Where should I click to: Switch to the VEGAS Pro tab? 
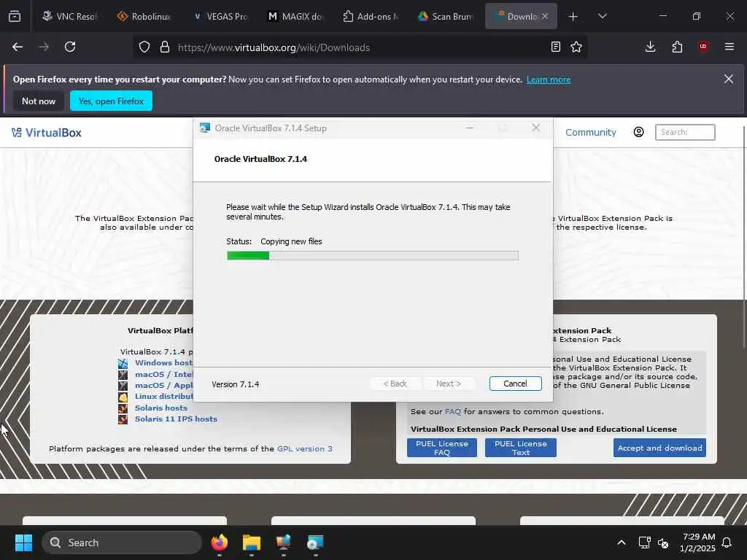[220, 16]
